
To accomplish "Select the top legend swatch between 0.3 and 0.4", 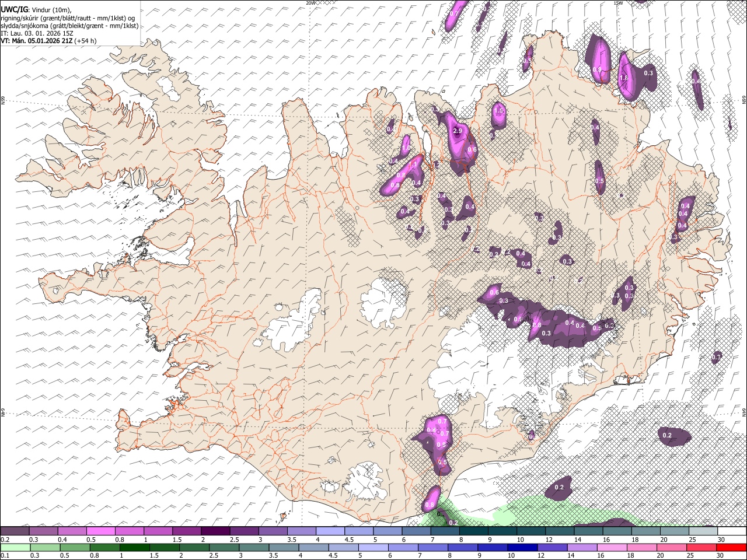I will [43, 531].
